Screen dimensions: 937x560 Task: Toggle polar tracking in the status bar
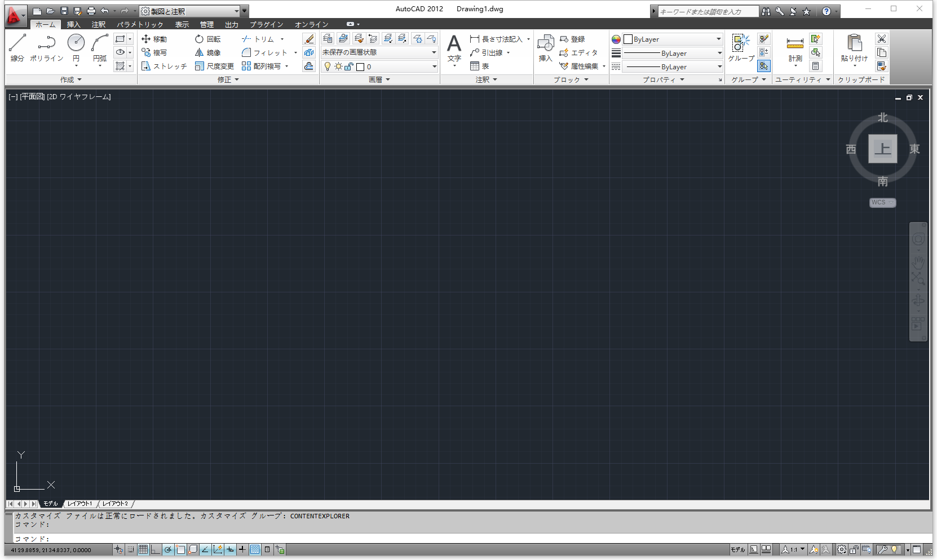pyautogui.click(x=168, y=549)
